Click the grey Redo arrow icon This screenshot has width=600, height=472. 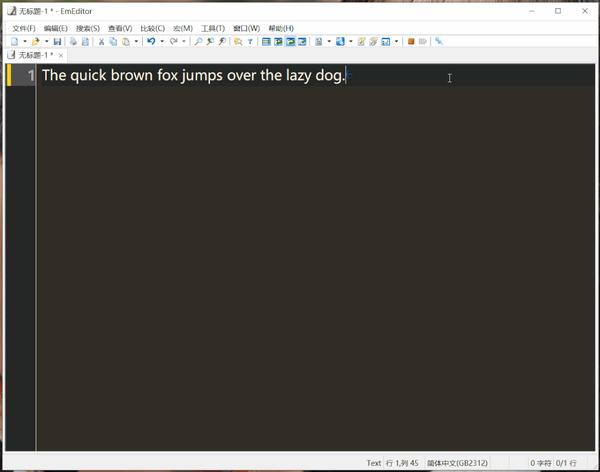[x=173, y=41]
